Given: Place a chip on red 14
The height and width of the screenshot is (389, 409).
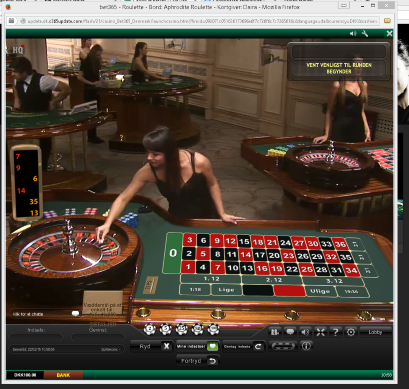Looking at the screenshot, I should pyautogui.click(x=245, y=255).
